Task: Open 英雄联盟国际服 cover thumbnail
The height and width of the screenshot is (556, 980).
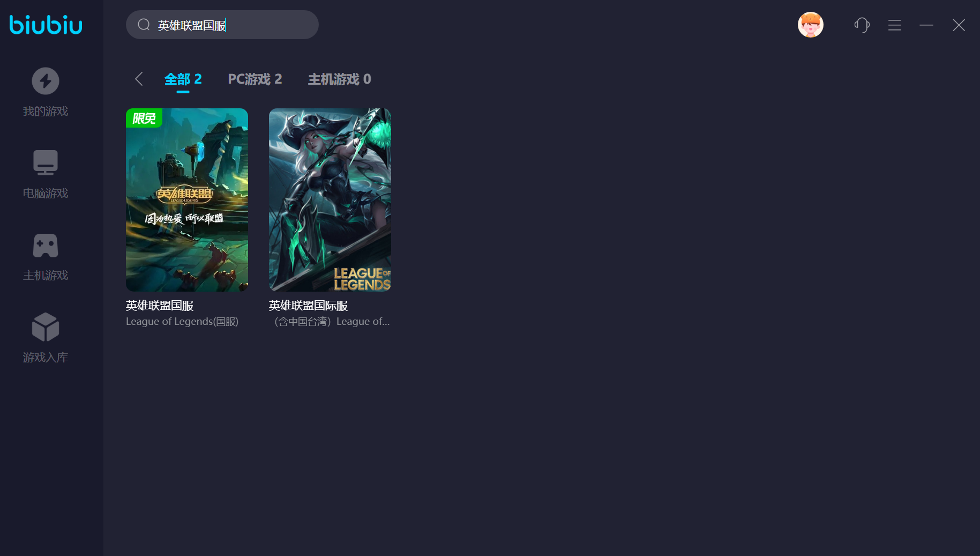Action: pyautogui.click(x=330, y=200)
